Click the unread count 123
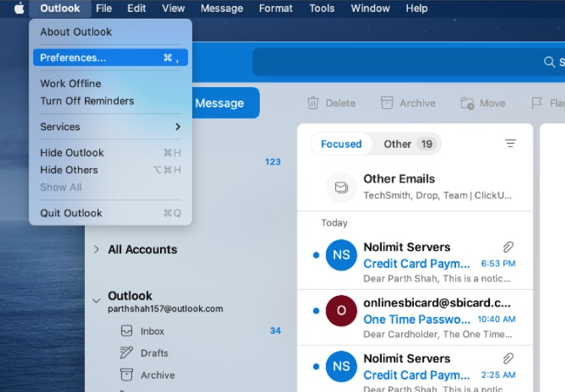 tap(273, 161)
